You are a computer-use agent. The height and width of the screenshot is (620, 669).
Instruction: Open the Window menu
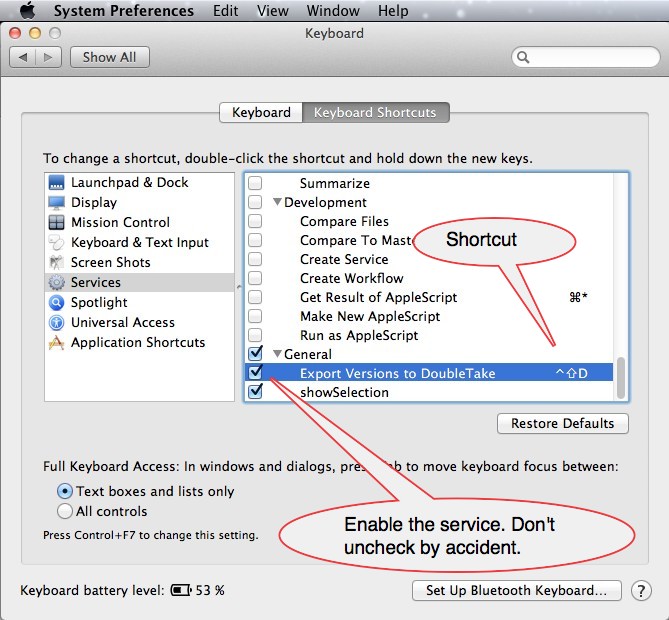point(333,11)
